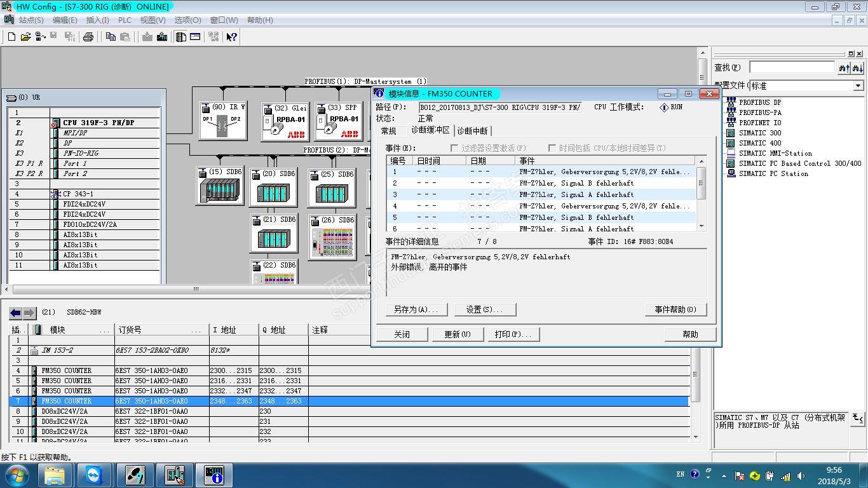
Task: Toggle the 时间包括 CPU/本地时间差异 checkbox
Action: (552, 148)
